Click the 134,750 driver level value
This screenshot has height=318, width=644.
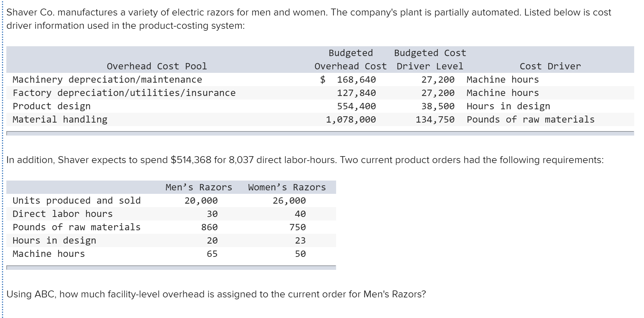[435, 119]
